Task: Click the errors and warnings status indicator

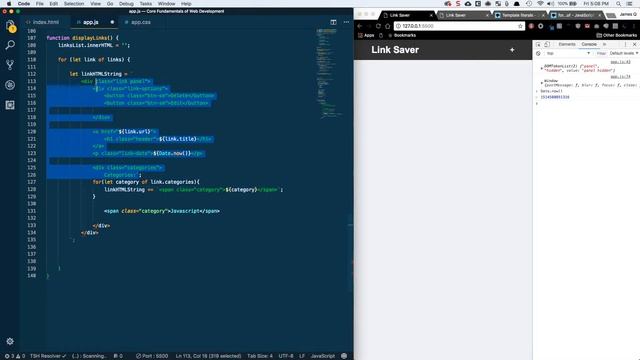Action: click(x=15, y=356)
